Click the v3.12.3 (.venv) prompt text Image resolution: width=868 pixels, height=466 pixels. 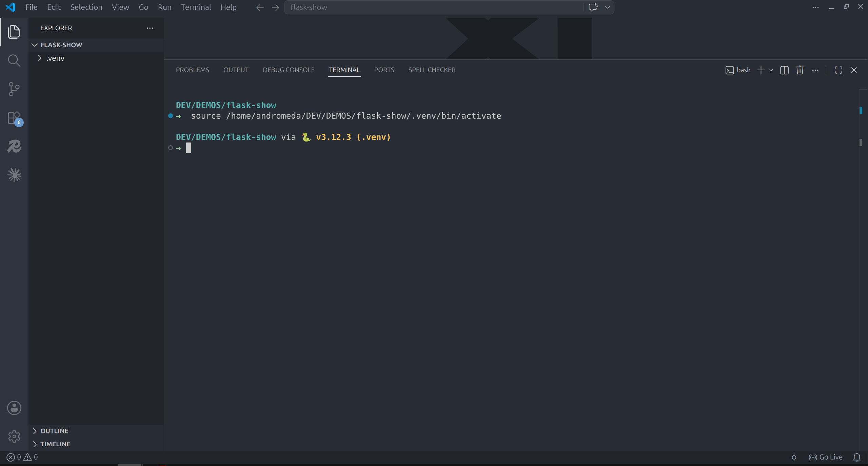(353, 137)
